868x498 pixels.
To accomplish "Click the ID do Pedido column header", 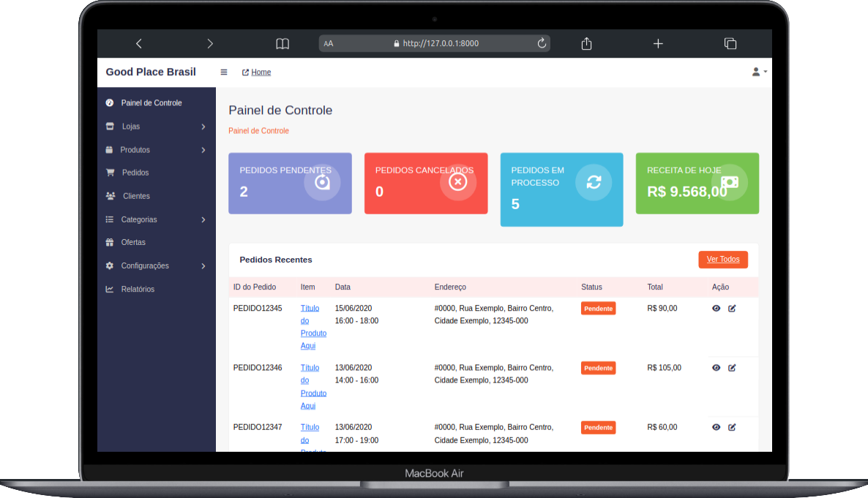I will pyautogui.click(x=255, y=287).
